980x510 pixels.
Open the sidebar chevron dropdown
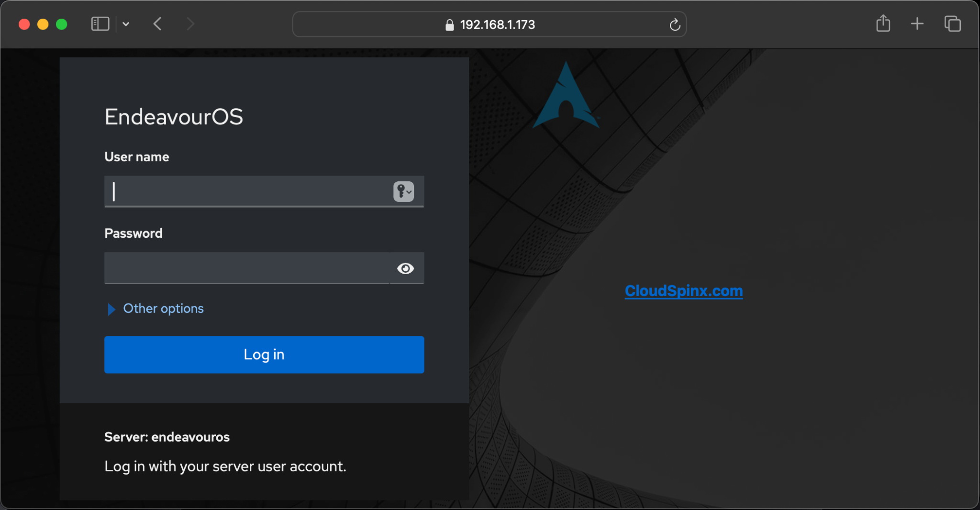point(126,23)
